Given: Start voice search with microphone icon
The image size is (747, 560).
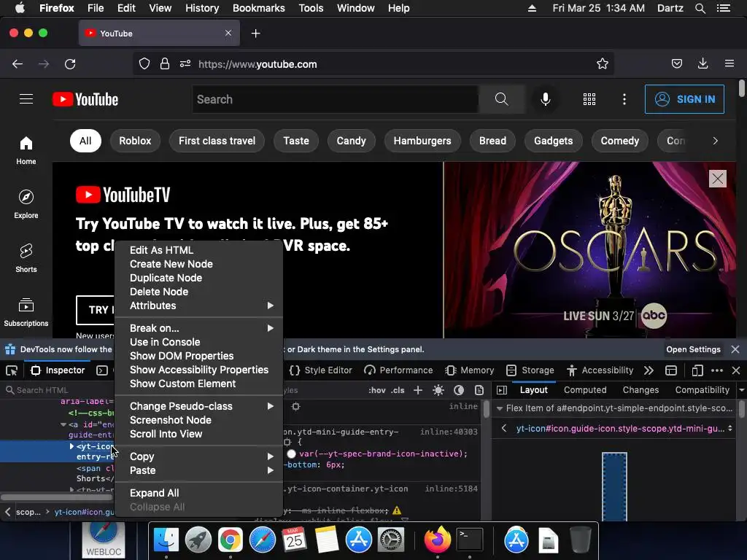Looking at the screenshot, I should pos(546,99).
